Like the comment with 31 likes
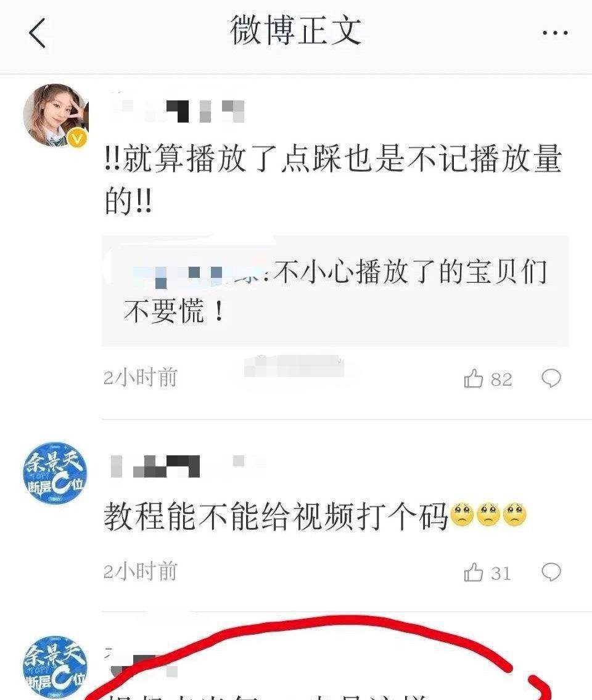 (474, 572)
